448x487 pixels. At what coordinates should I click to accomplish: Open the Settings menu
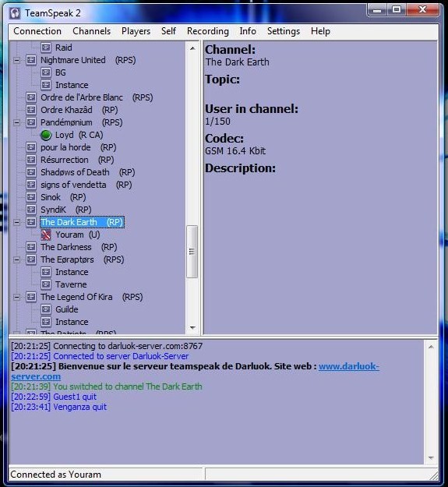point(284,31)
